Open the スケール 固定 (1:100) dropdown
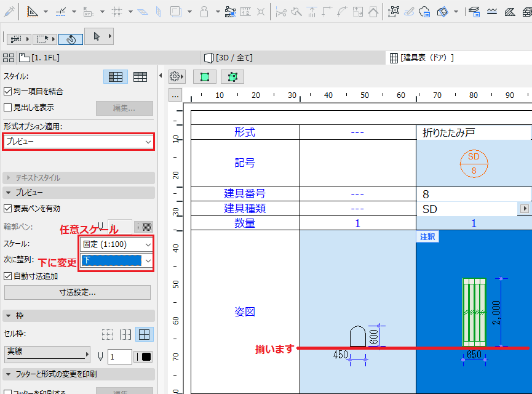532x394 pixels. pyautogui.click(x=116, y=244)
